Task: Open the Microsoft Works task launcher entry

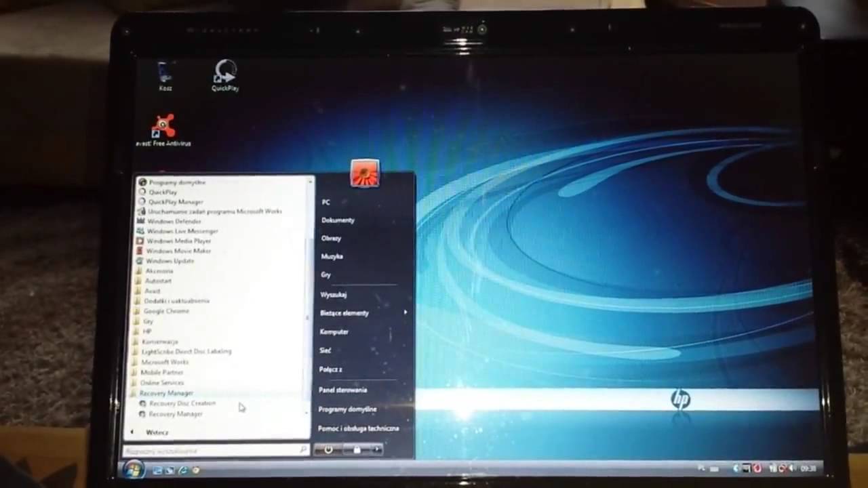Action: [210, 211]
